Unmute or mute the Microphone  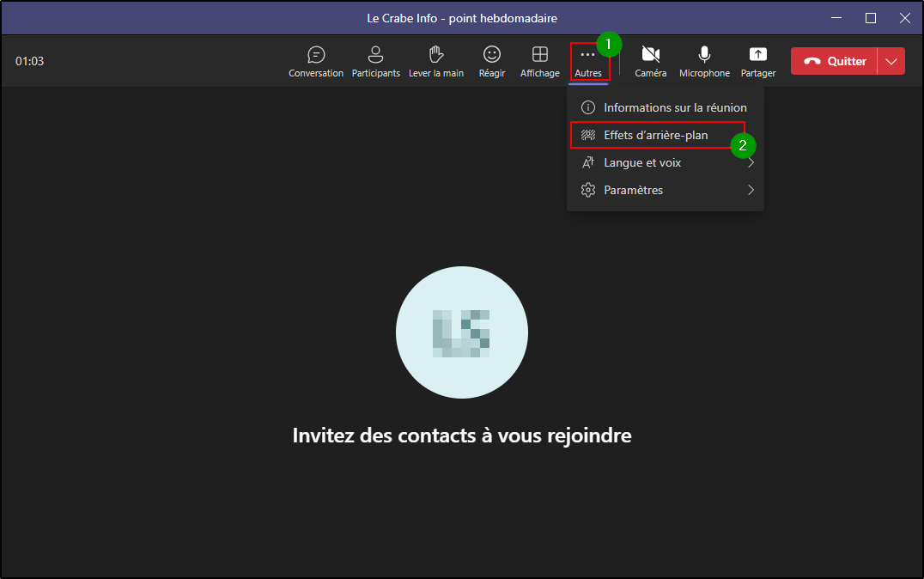pos(704,61)
